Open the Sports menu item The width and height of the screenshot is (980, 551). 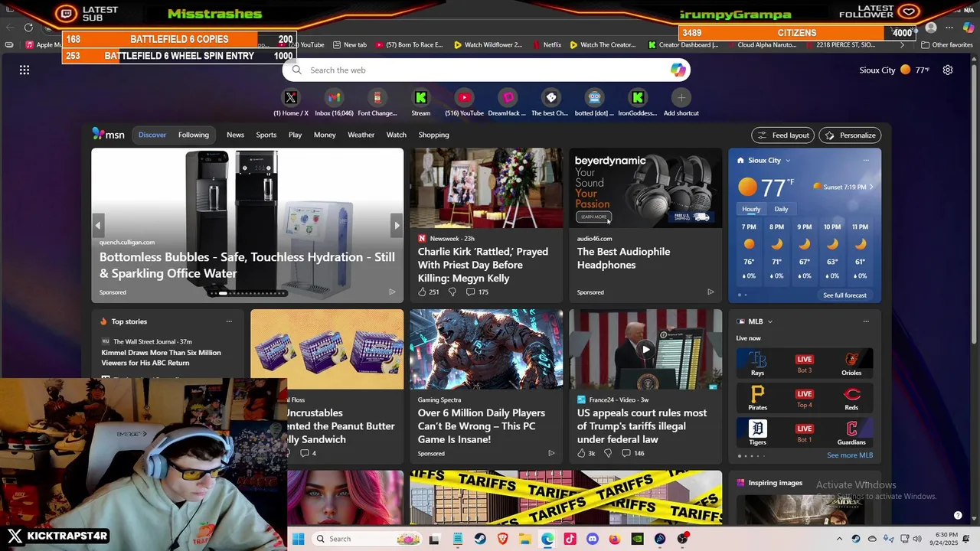coord(266,135)
